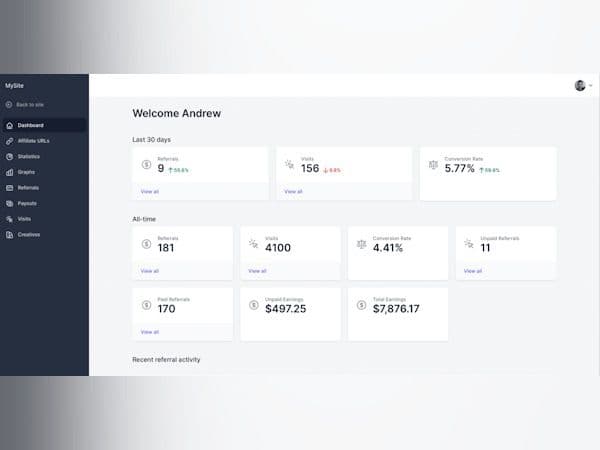Click the Payouts coins icon
The width and height of the screenshot is (600, 450).
tap(10, 204)
